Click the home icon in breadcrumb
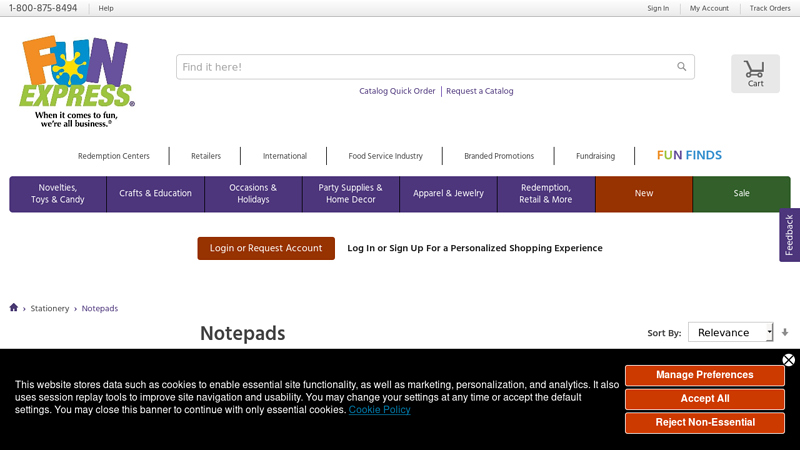The image size is (800, 450). (14, 308)
